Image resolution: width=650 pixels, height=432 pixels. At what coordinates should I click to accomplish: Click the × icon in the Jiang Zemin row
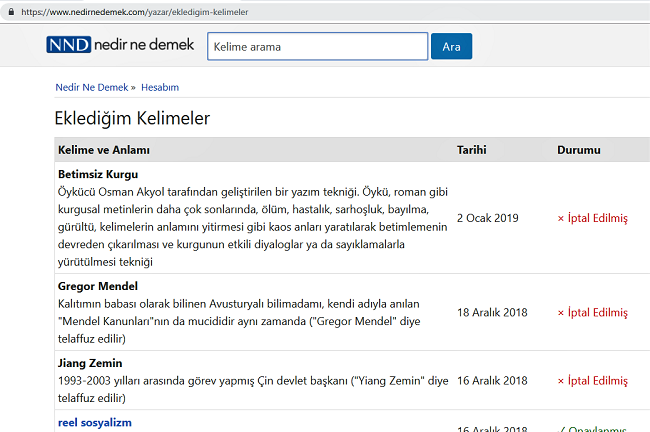561,381
